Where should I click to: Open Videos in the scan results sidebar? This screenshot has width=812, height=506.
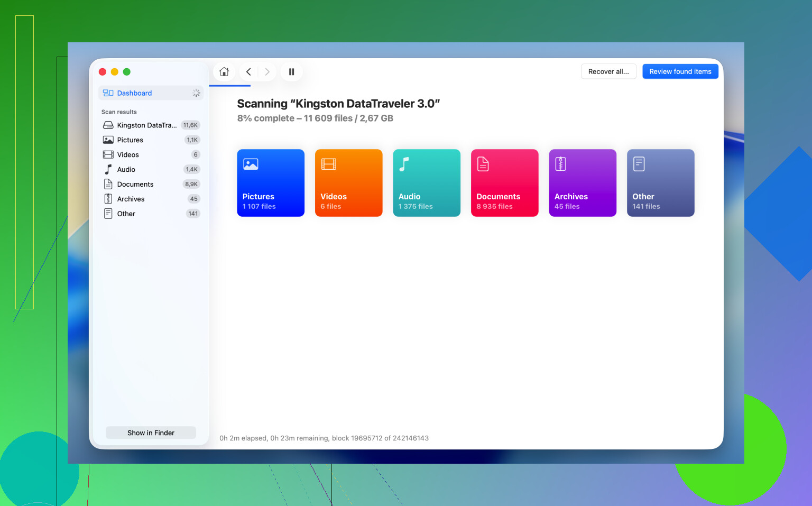(x=151, y=155)
